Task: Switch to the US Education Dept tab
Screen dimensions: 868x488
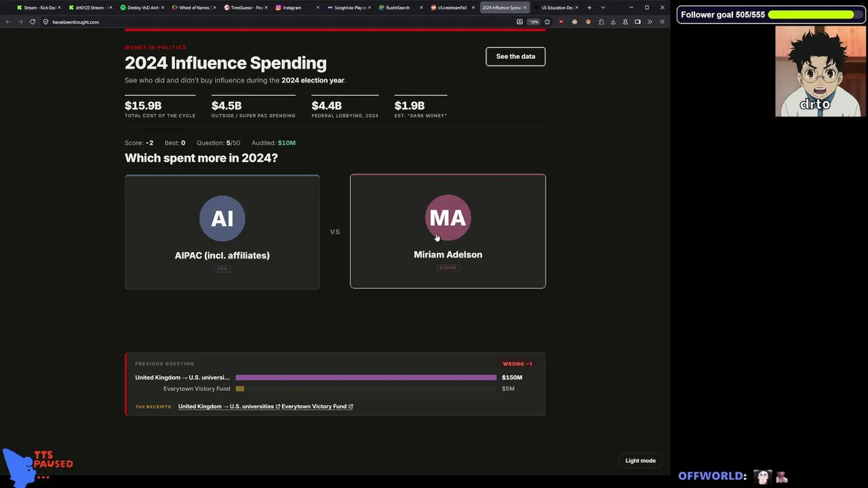Action: click(x=556, y=7)
